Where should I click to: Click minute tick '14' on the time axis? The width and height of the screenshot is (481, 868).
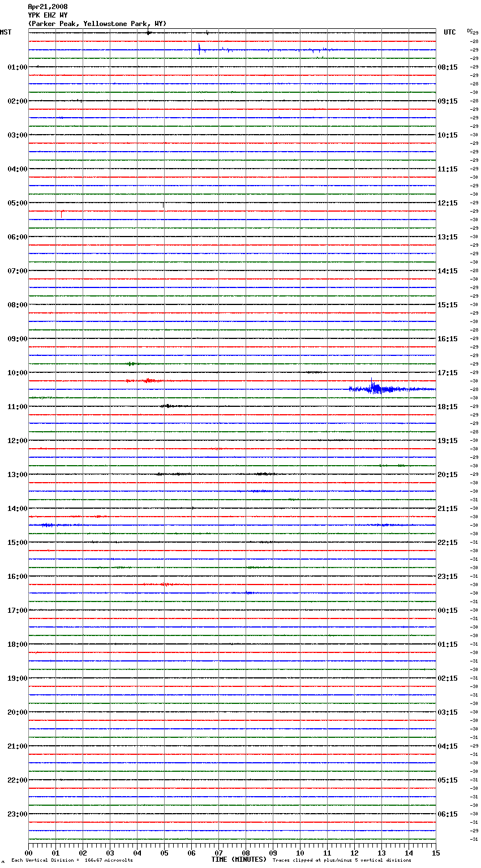click(x=409, y=853)
